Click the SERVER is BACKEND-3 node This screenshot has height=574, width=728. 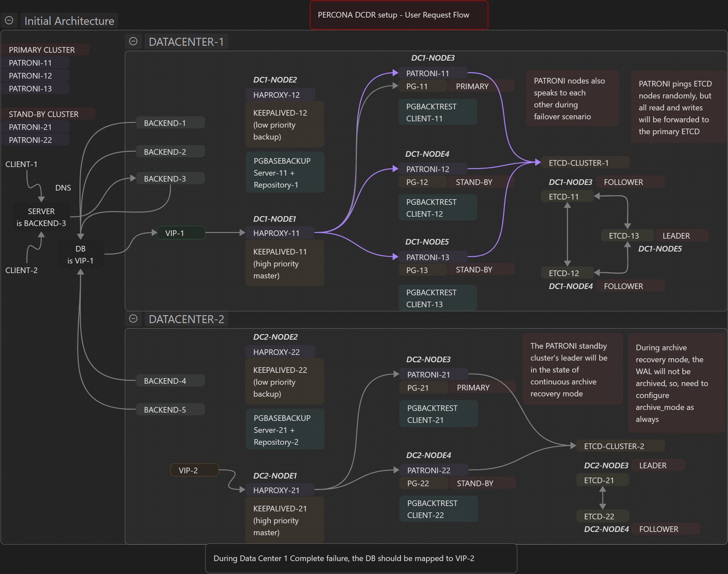click(x=41, y=217)
